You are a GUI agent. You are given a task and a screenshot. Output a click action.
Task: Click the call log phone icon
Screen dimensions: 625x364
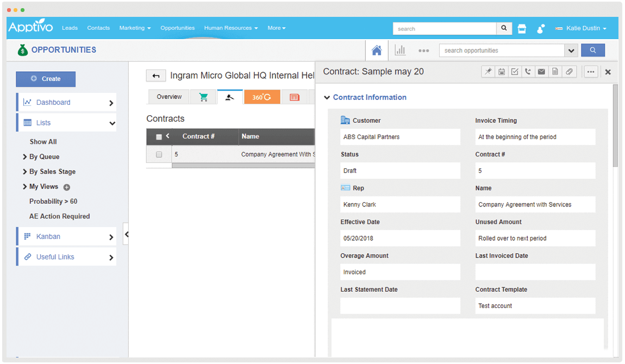pyautogui.click(x=528, y=72)
